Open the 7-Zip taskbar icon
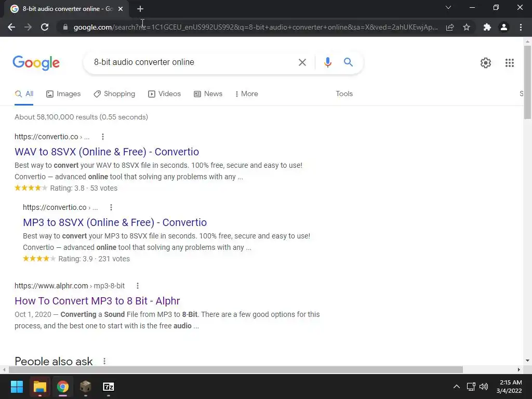 point(108,387)
